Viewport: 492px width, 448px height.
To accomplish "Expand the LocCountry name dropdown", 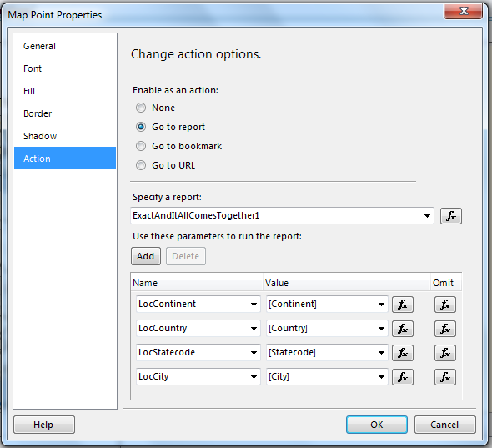I will click(x=254, y=329).
